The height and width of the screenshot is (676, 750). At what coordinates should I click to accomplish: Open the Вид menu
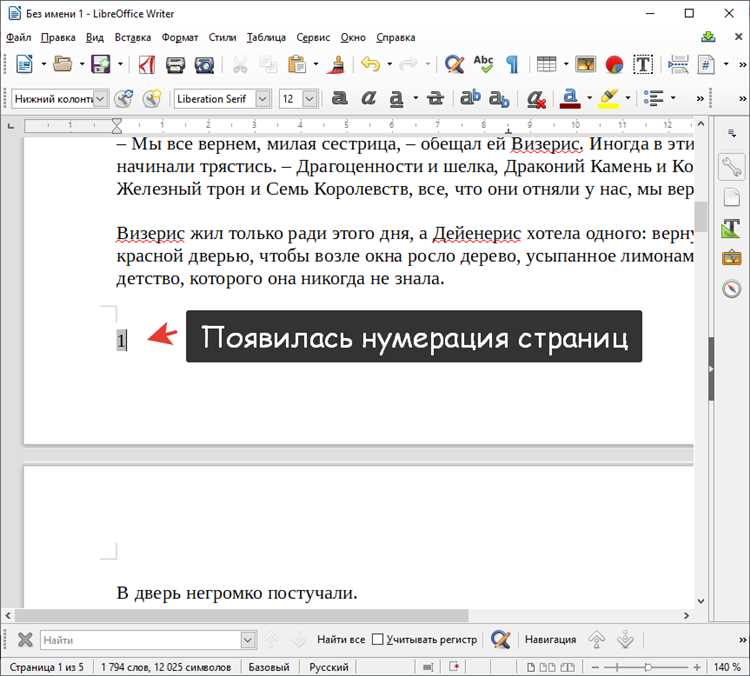(x=95, y=37)
